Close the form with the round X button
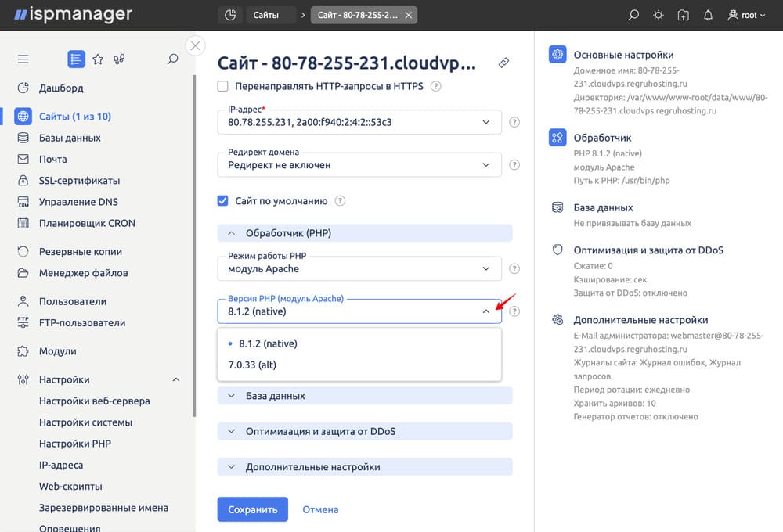 point(196,45)
